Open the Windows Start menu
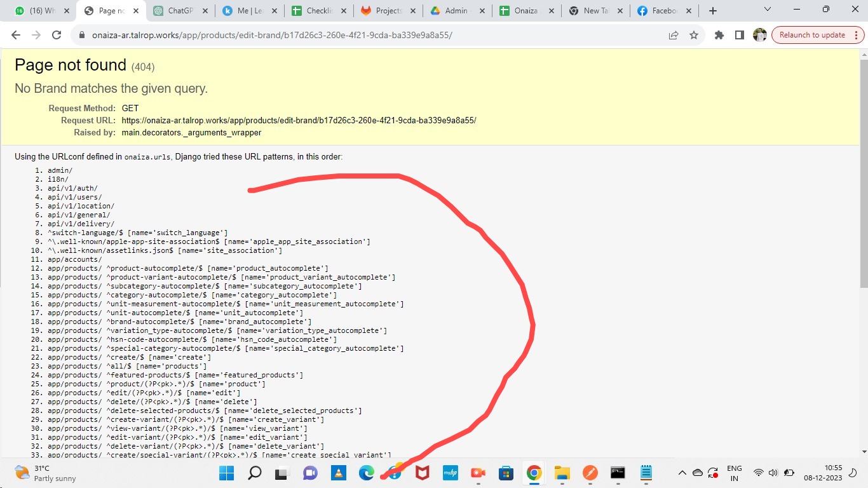Screen dimensions: 868x488 pos(226,473)
